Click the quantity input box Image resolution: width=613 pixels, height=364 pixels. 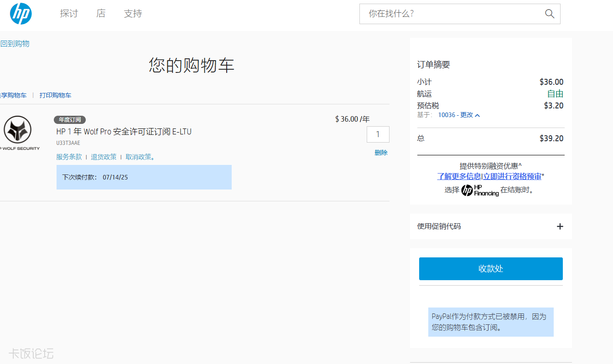(378, 134)
